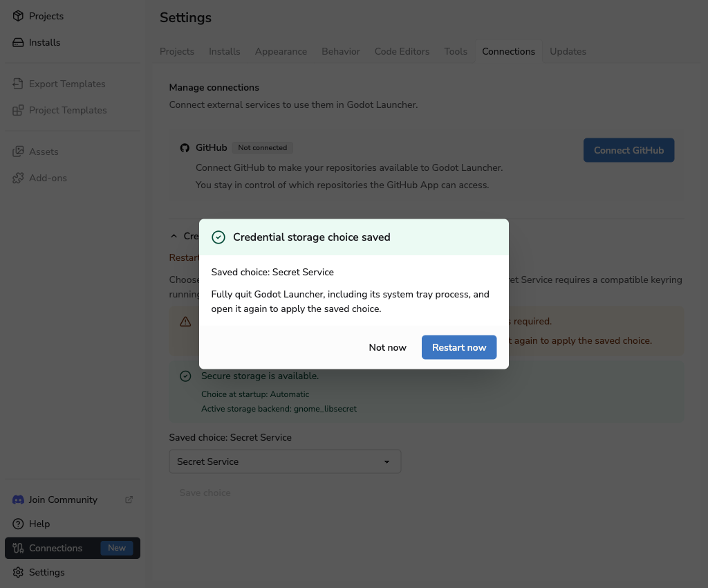This screenshot has height=588, width=708.
Task: Collapse the credential storage section chevron
Action: (174, 236)
